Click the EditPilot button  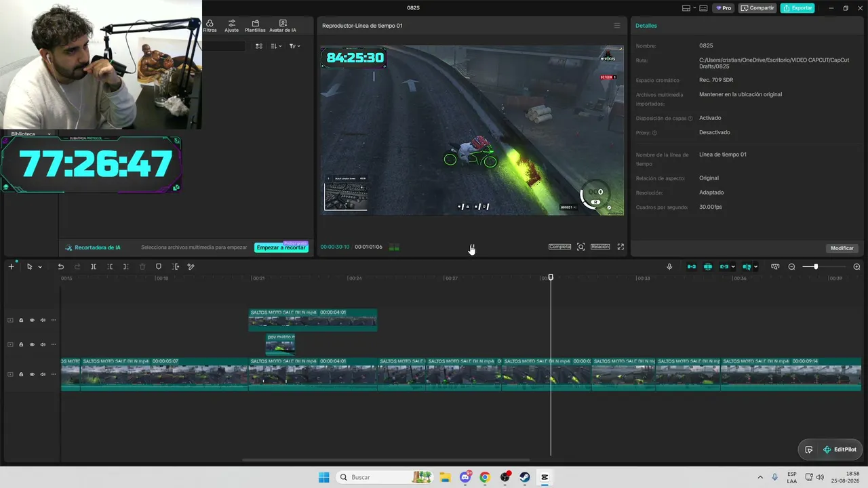point(840,449)
